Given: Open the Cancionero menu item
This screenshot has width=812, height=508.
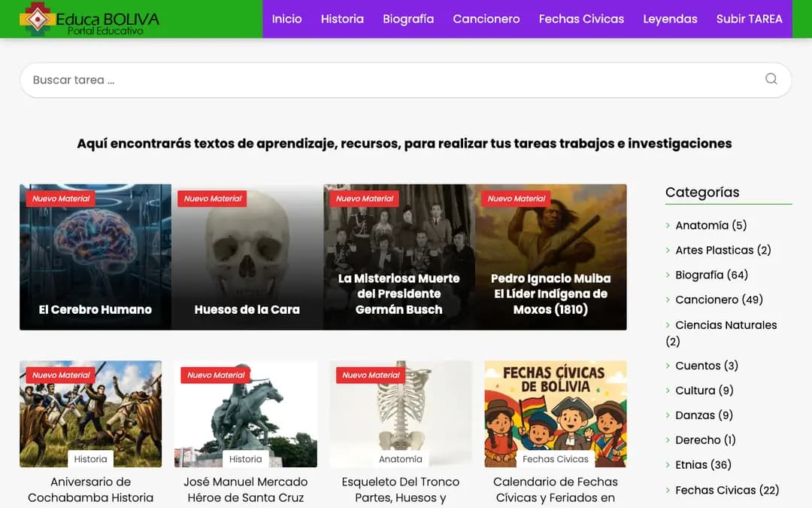Looking at the screenshot, I should pos(486,19).
